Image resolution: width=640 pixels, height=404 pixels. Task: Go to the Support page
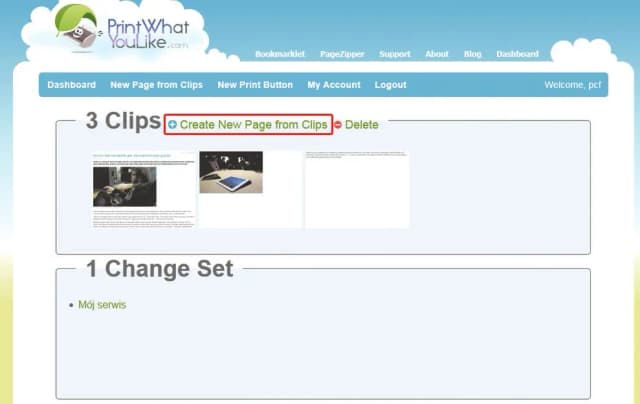click(x=394, y=54)
